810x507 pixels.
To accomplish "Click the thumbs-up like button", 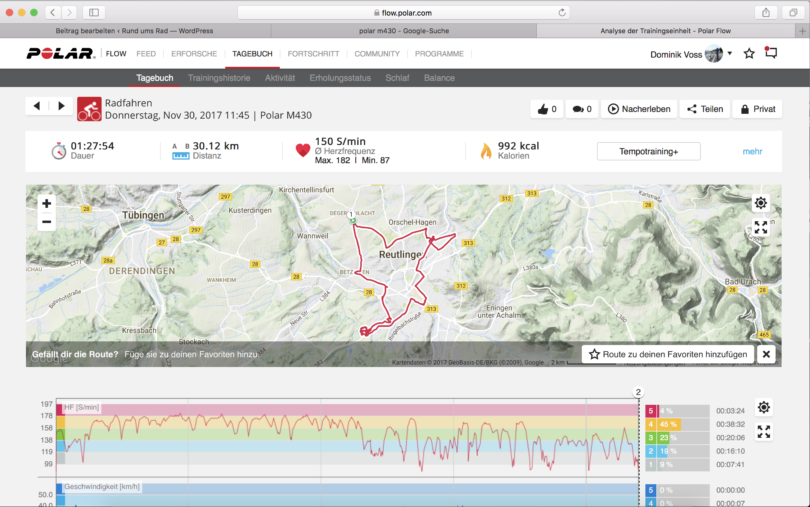I will (x=547, y=109).
